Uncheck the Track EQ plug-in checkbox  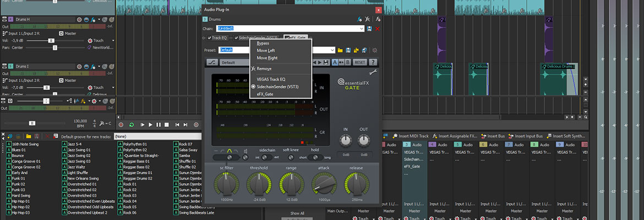[x=210, y=38]
